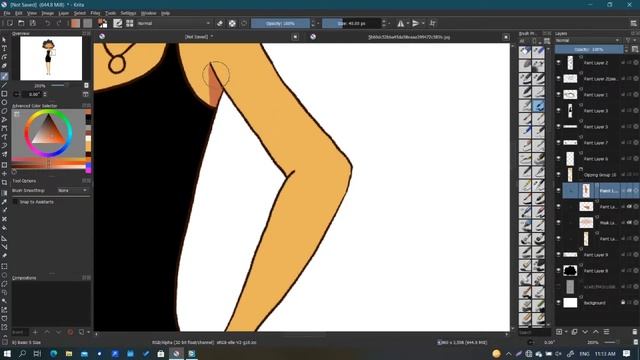Click the canvas rotation angle field
The image size is (640, 360).
pyautogui.click(x=32, y=94)
